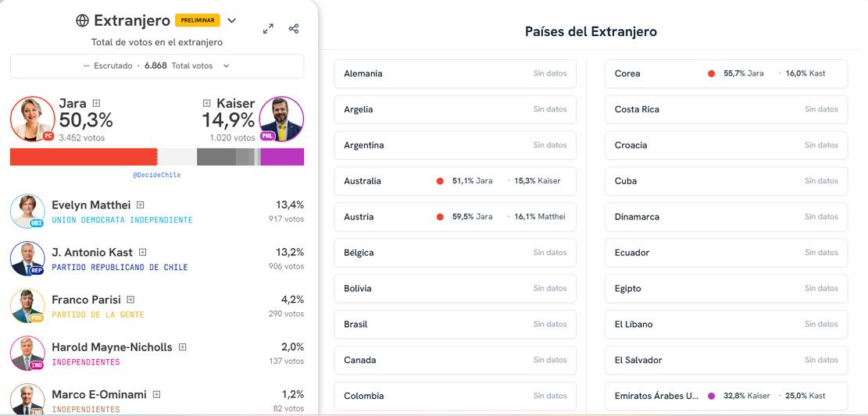This screenshot has width=868, height=416.
Task: Expand details with plus icon beside Jara
Action: click(x=96, y=103)
